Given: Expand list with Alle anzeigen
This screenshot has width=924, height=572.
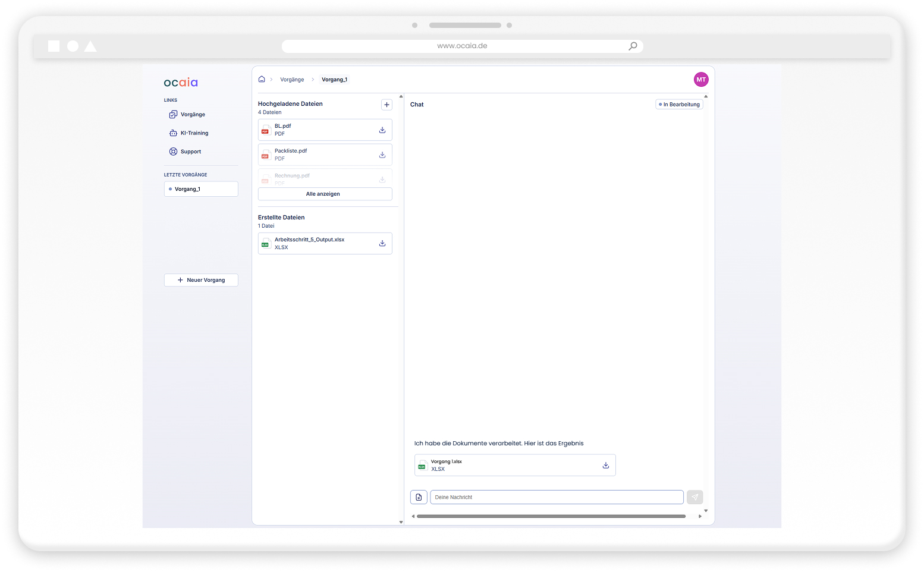Looking at the screenshot, I should click(325, 194).
